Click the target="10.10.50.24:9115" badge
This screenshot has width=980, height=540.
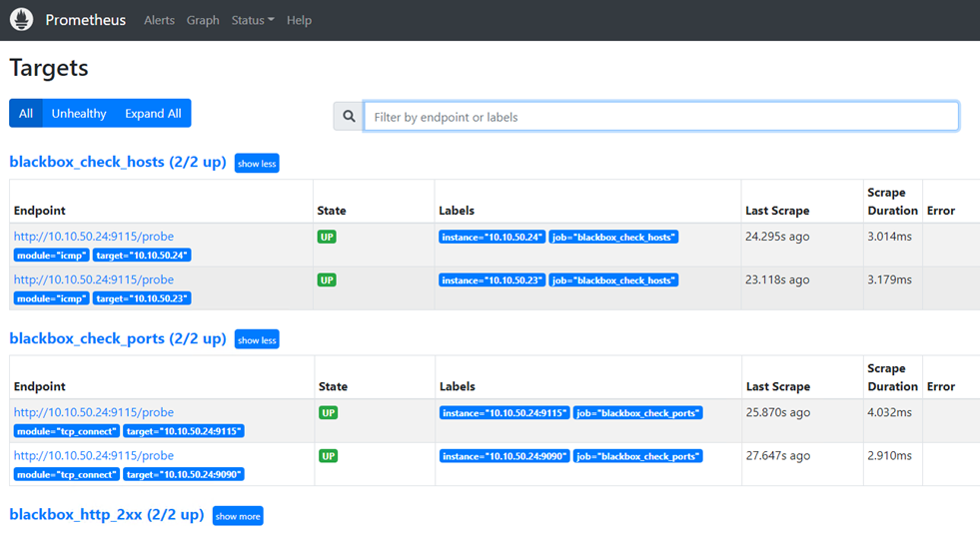[184, 431]
